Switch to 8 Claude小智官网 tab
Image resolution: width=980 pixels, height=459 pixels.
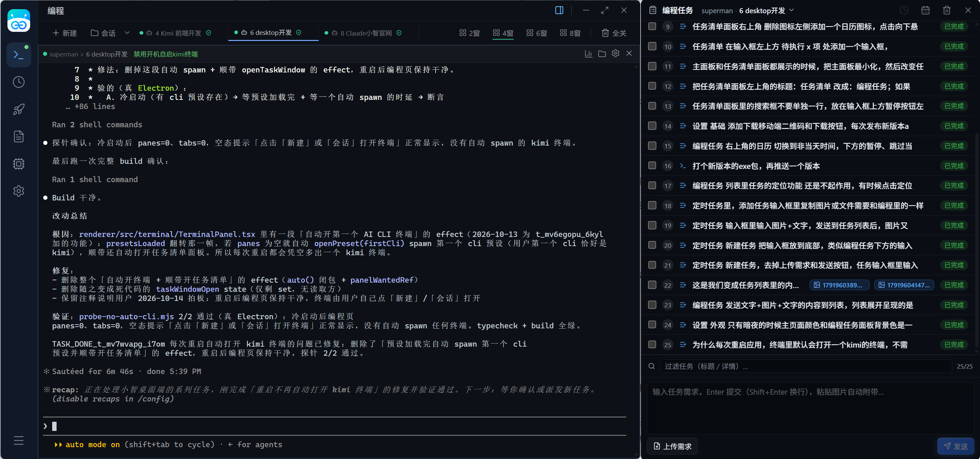[363, 33]
